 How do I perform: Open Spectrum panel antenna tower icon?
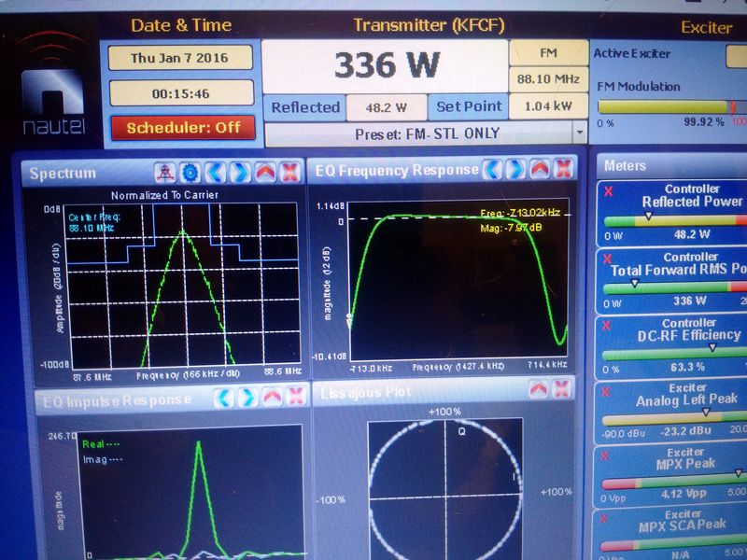coord(165,173)
